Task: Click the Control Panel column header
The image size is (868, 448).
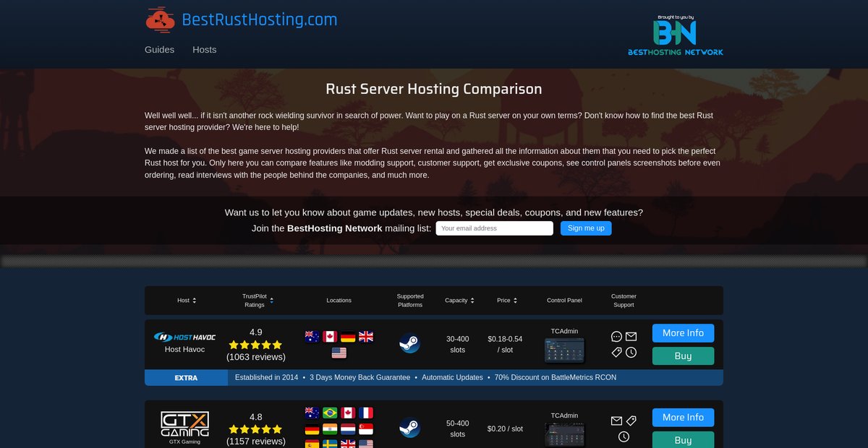Action: (x=564, y=301)
